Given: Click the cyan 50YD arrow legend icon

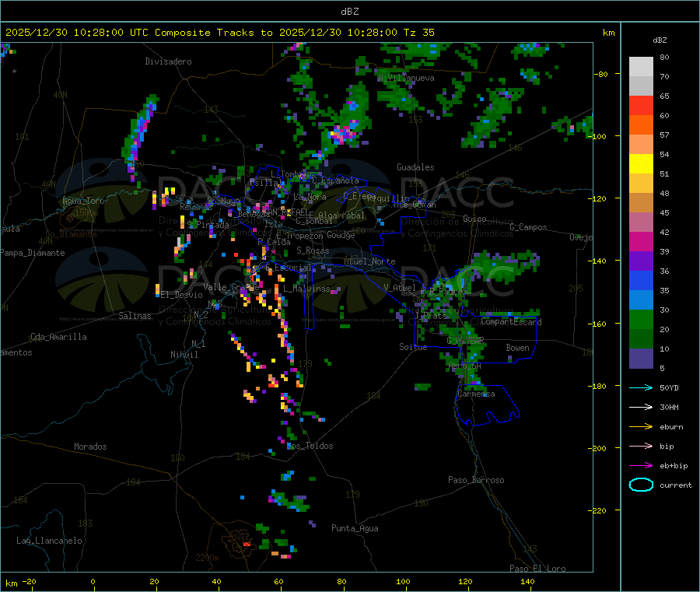Looking at the screenshot, I should tap(641, 387).
